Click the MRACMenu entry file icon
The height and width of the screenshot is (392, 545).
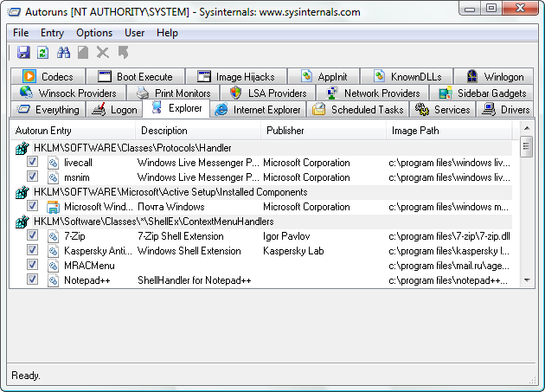tap(53, 266)
